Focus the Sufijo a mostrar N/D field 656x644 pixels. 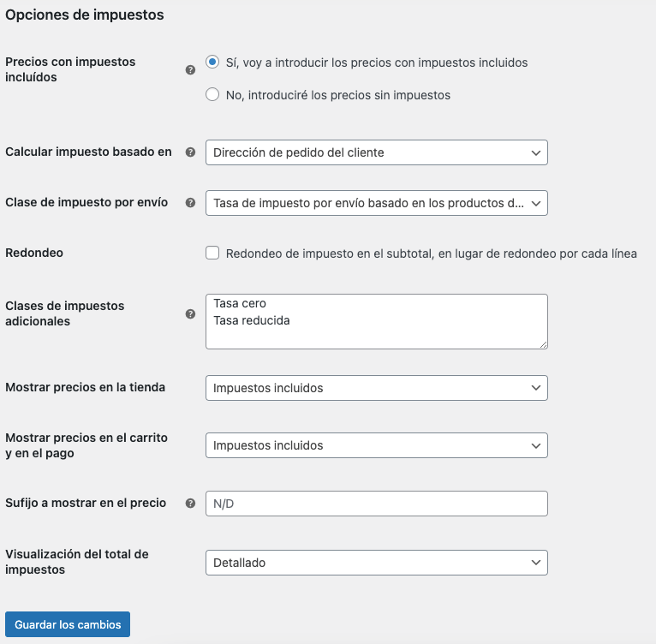click(377, 504)
